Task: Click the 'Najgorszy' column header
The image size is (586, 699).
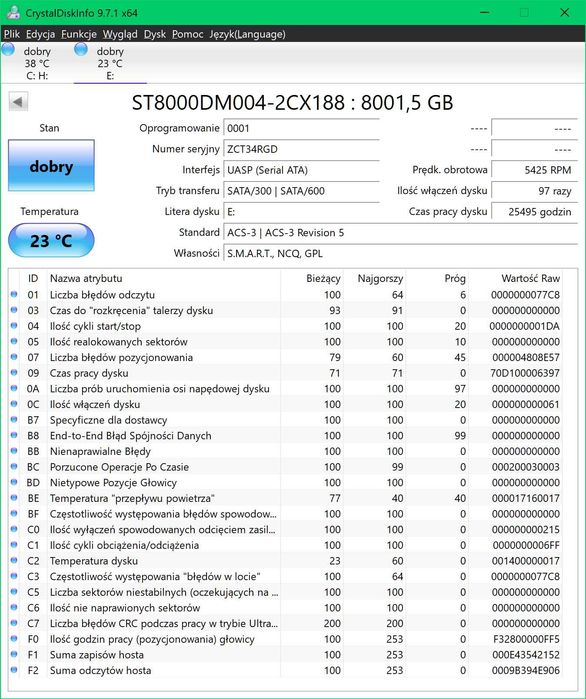Action: [x=375, y=278]
